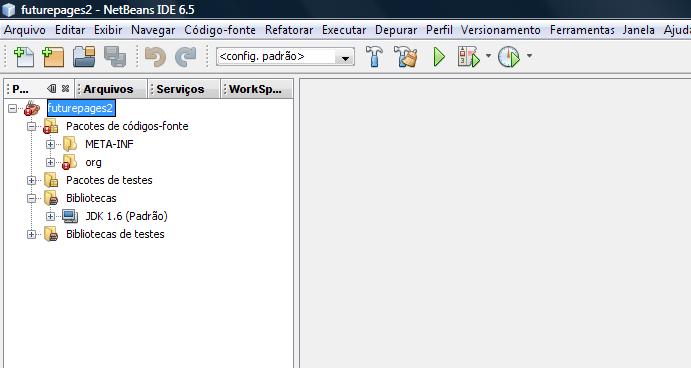This screenshot has width=691, height=368.
Task: Expand the Pacotes de testes node
Action: pyautogui.click(x=31, y=180)
